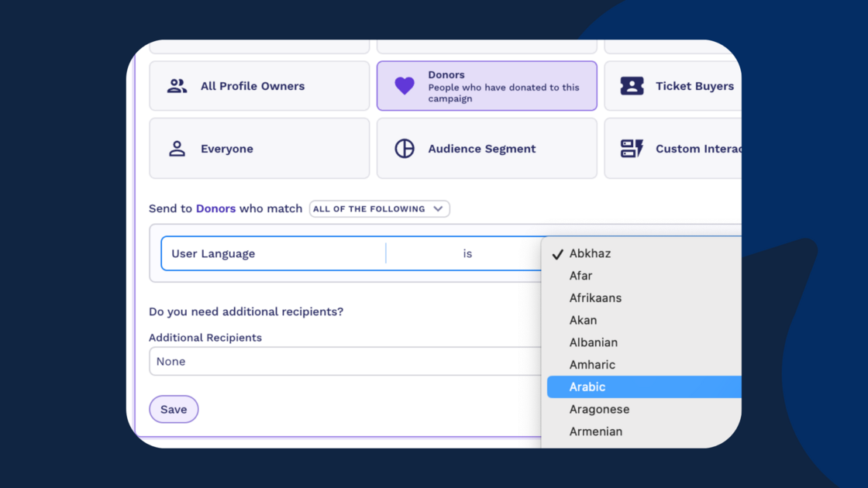
Task: Select Armenian from the language list
Action: 595,431
